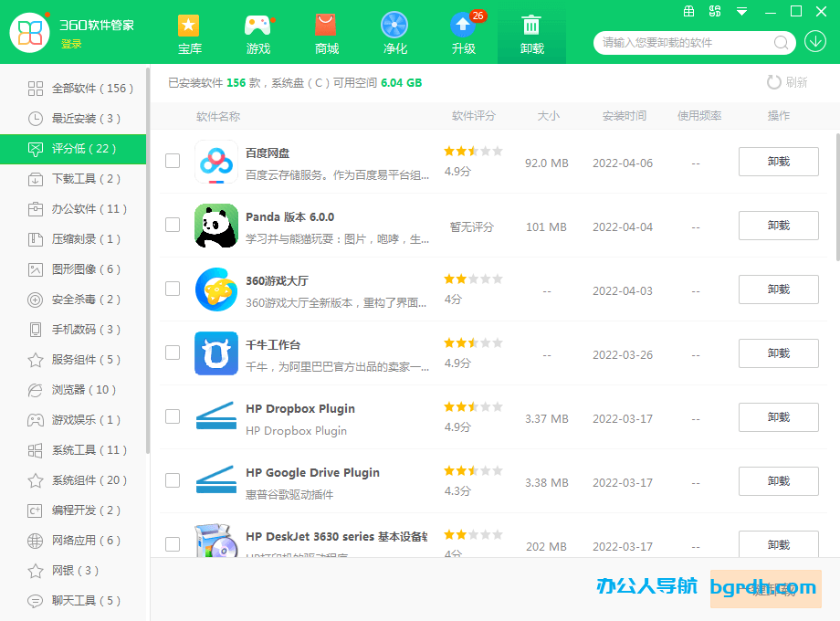Click the software list vertical scrollbar
Screen dimensions: 840x621
[x=836, y=195]
